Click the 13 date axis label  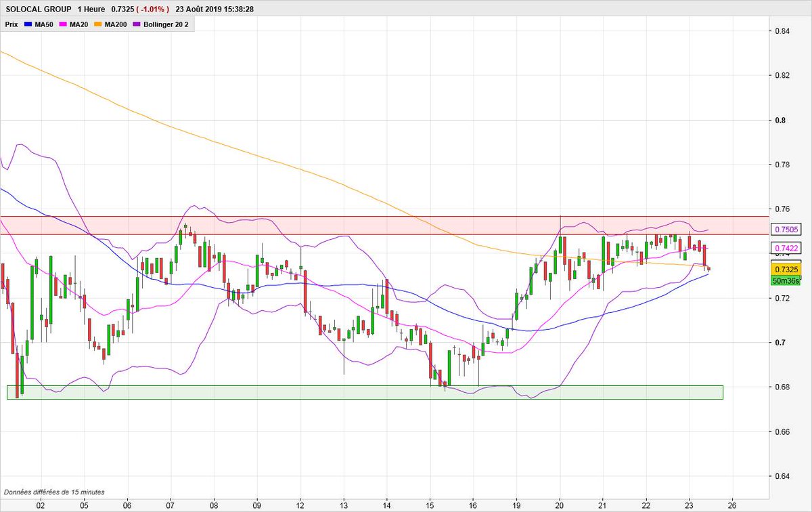click(344, 505)
